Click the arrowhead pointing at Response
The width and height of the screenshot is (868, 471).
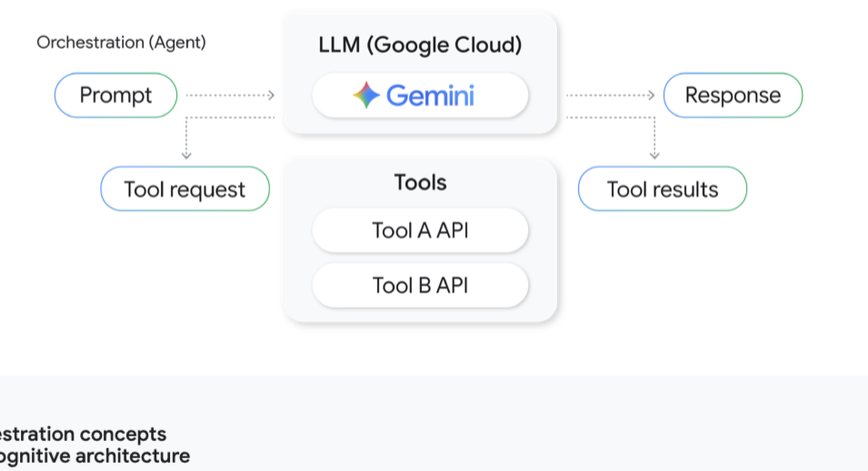(651, 95)
